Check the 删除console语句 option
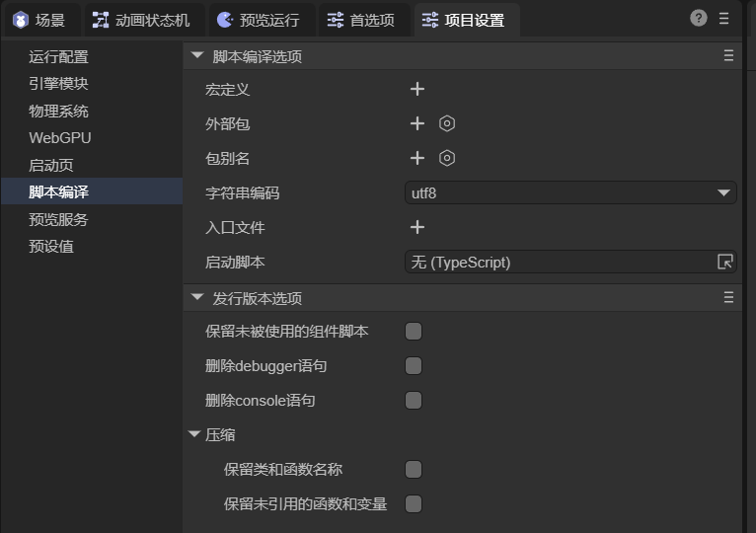 click(414, 401)
